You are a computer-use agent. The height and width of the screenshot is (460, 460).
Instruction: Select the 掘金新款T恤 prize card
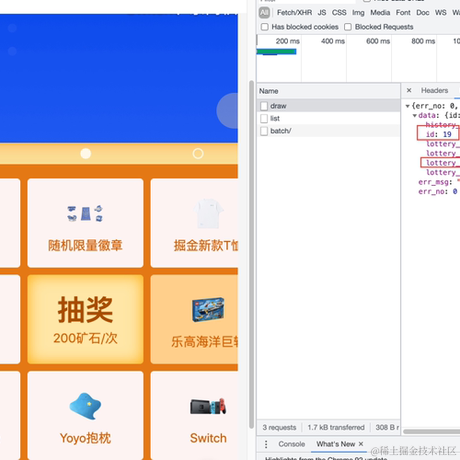pos(194,223)
